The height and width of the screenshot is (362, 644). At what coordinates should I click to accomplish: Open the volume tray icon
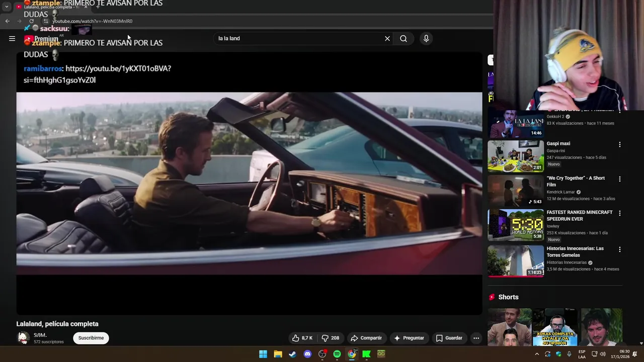(603, 354)
